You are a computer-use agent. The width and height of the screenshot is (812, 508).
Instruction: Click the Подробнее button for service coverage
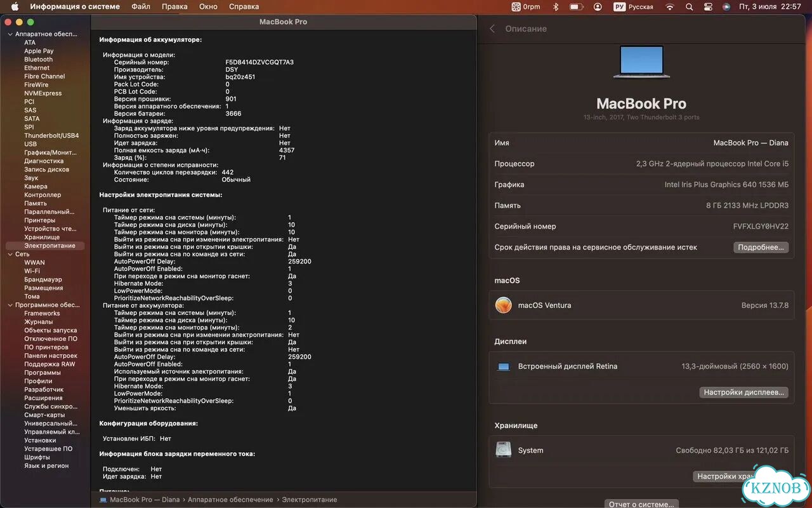point(761,247)
